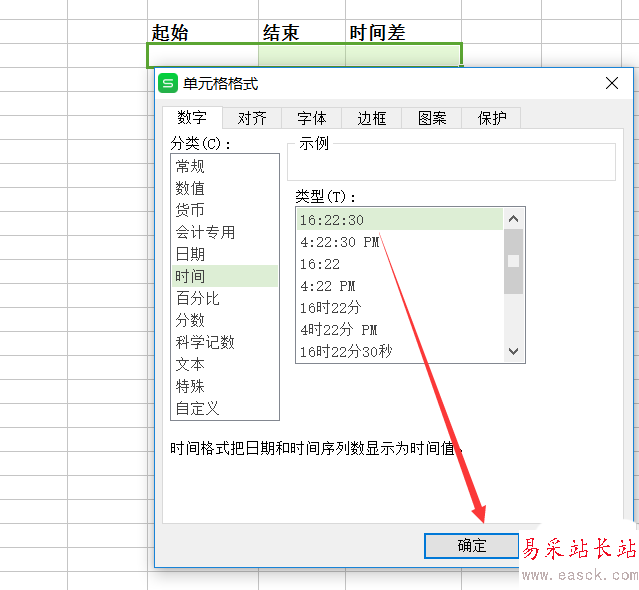Click the 结束 header cell
Viewport: 639px width, 590px height.
[302, 32]
